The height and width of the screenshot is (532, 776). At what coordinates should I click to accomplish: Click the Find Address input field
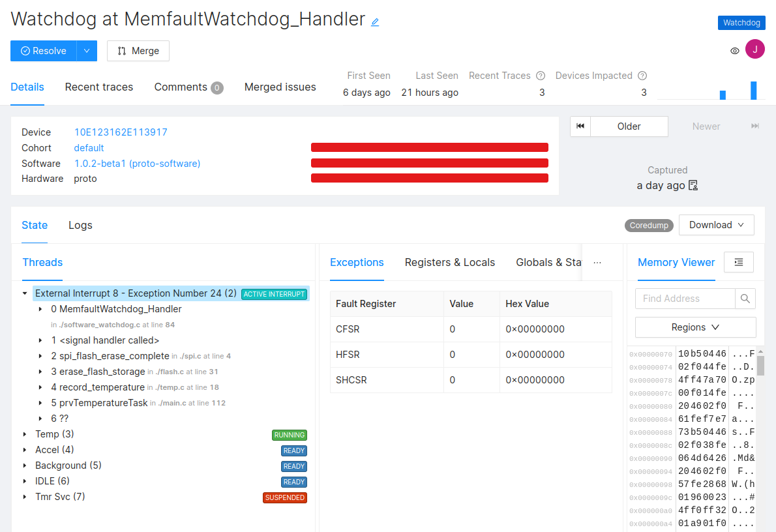pyautogui.click(x=685, y=299)
